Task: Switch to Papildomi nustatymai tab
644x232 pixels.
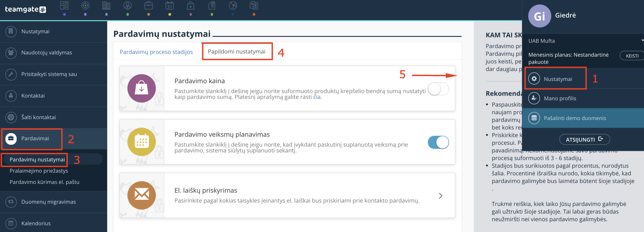Action: coord(236,51)
